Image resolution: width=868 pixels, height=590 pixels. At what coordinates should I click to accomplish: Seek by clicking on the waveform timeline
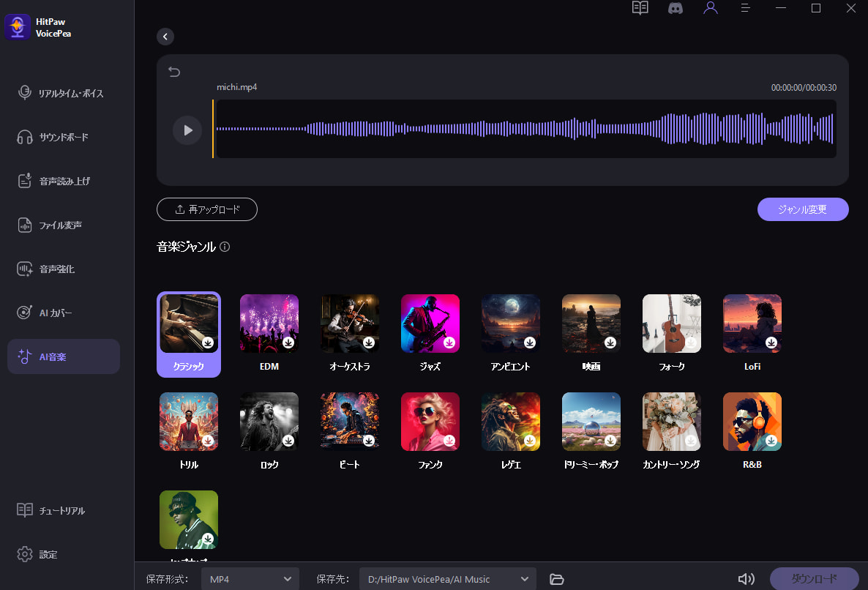(525, 129)
